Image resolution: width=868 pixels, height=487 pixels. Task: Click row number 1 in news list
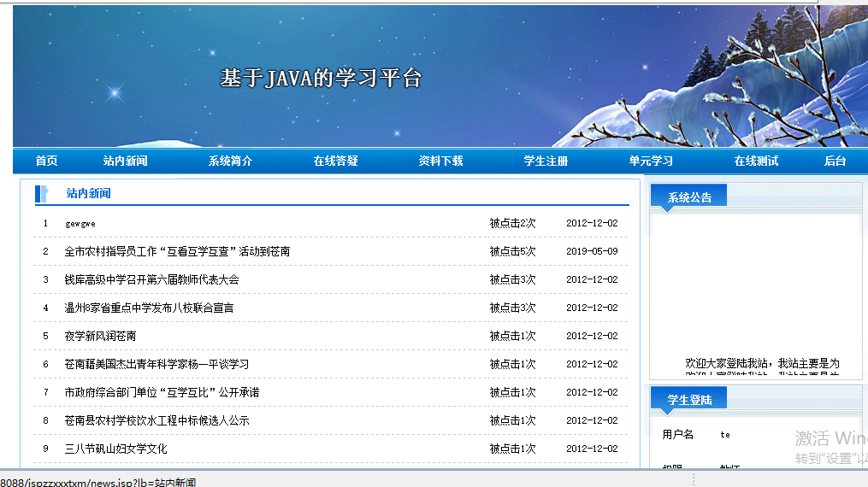pyautogui.click(x=45, y=223)
